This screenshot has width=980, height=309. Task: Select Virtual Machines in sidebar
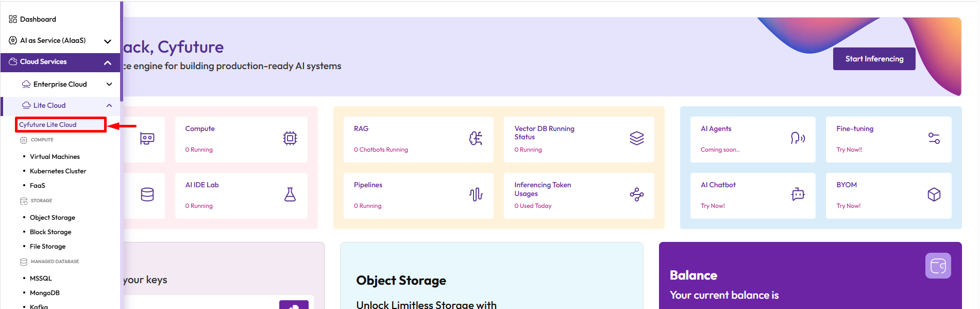coord(55,157)
